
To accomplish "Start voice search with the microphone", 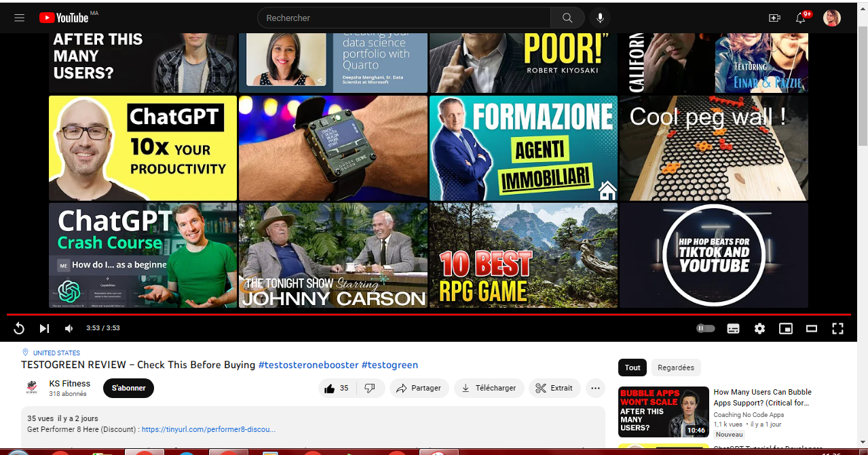I will 600,18.
